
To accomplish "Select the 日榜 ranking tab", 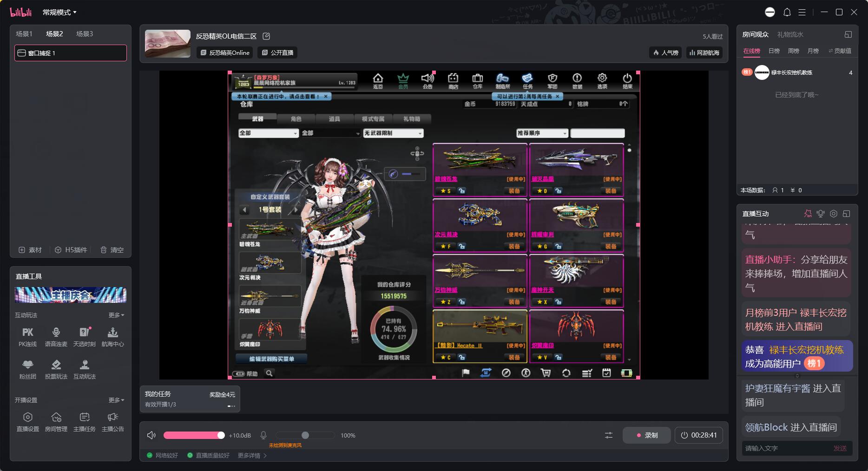I will 774,51.
